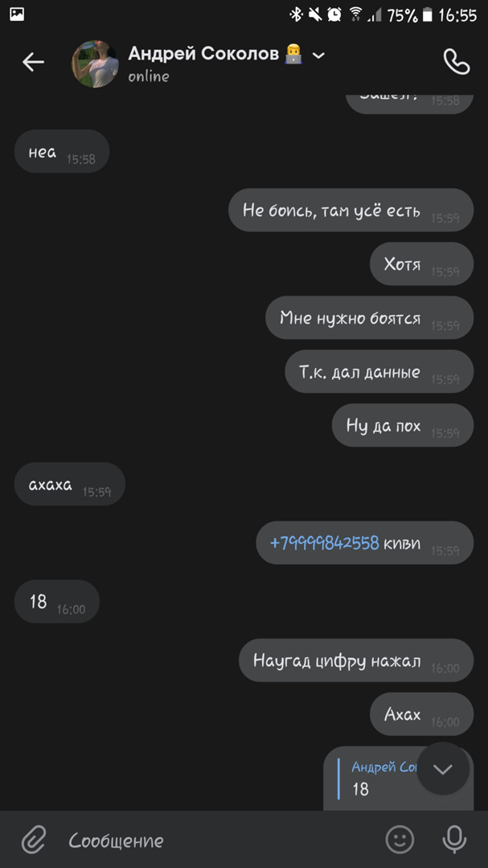Open the contact profile avatar

pos(95,63)
